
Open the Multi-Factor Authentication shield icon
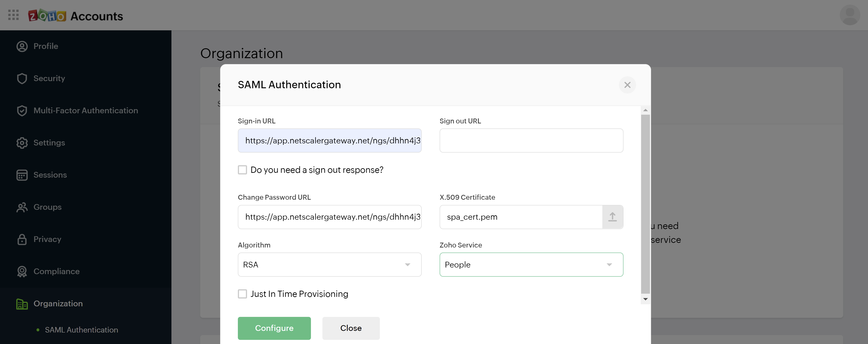tap(22, 111)
